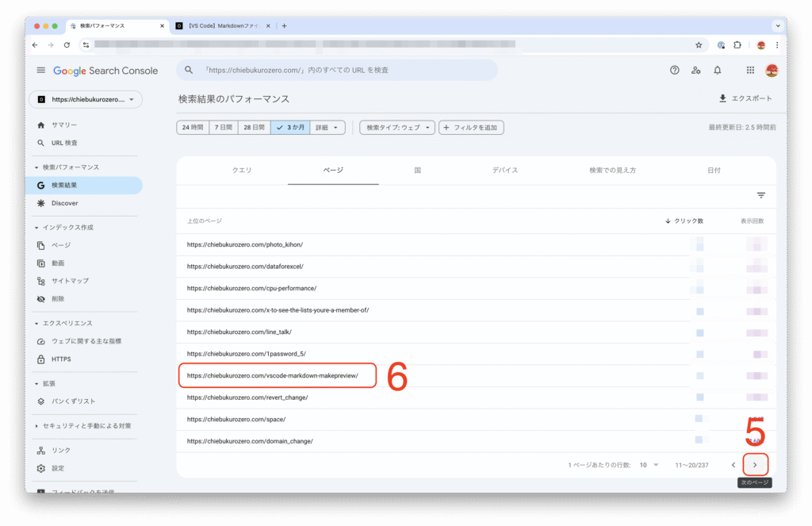
Task: Click the エクスポート button
Action: pos(745,98)
